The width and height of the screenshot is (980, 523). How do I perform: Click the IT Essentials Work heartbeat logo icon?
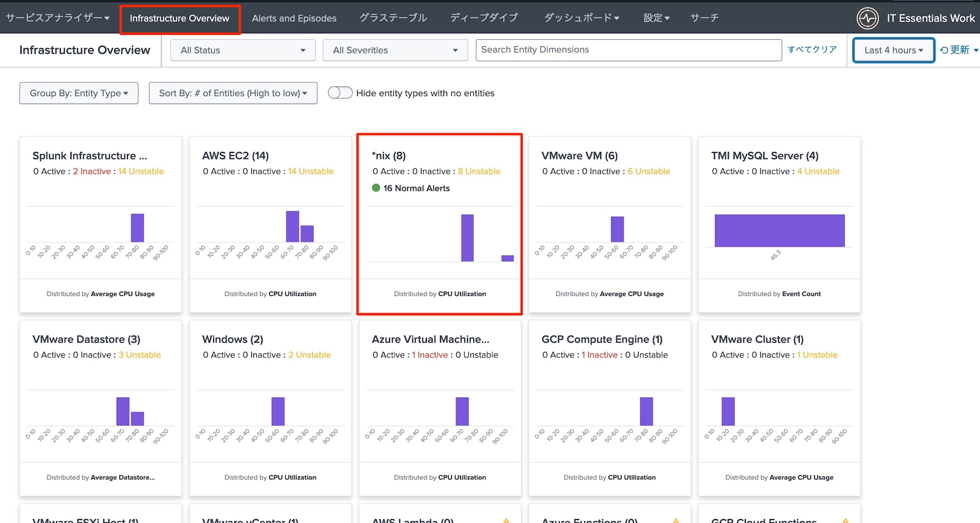(867, 18)
